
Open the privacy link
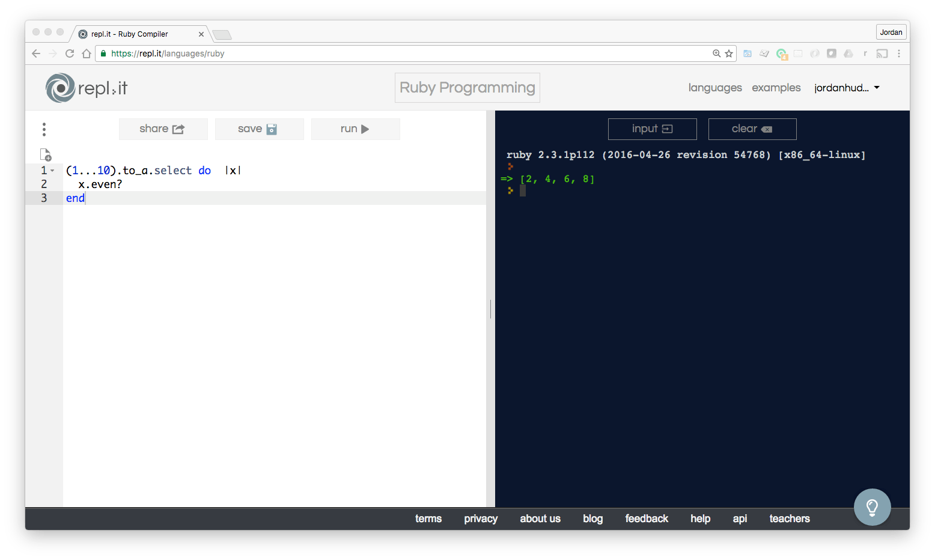481,519
